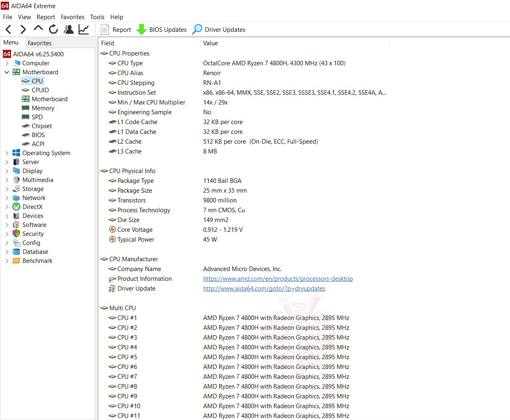Select Motherboard sub-item under Motherboard

pyautogui.click(x=44, y=99)
